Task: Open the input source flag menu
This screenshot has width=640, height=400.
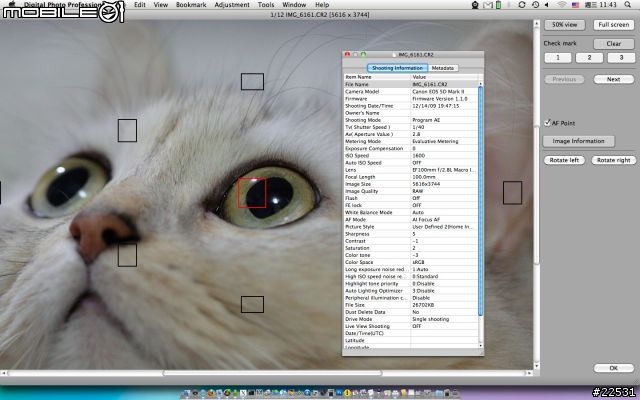Action: (x=575, y=5)
